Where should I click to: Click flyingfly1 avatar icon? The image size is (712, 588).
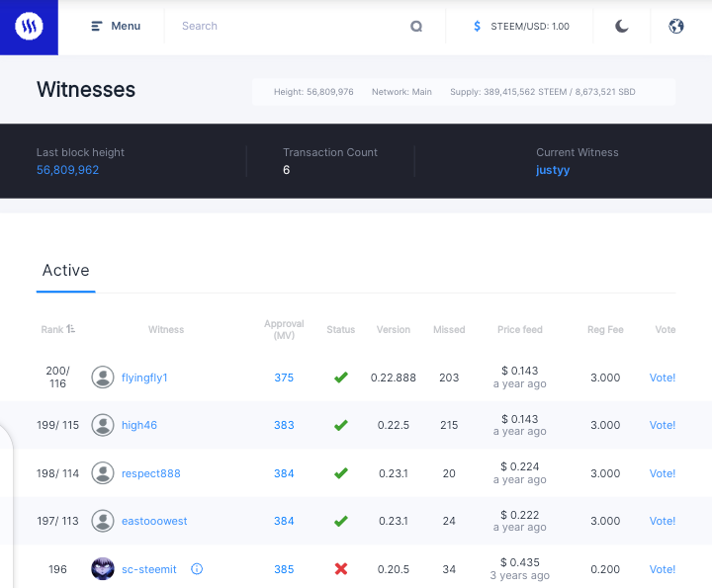pos(103,378)
